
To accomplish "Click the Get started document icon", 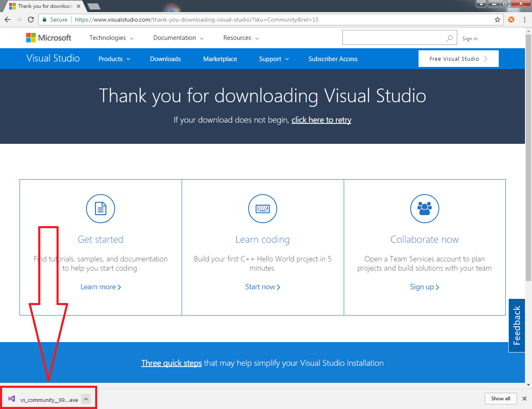I will (101, 209).
